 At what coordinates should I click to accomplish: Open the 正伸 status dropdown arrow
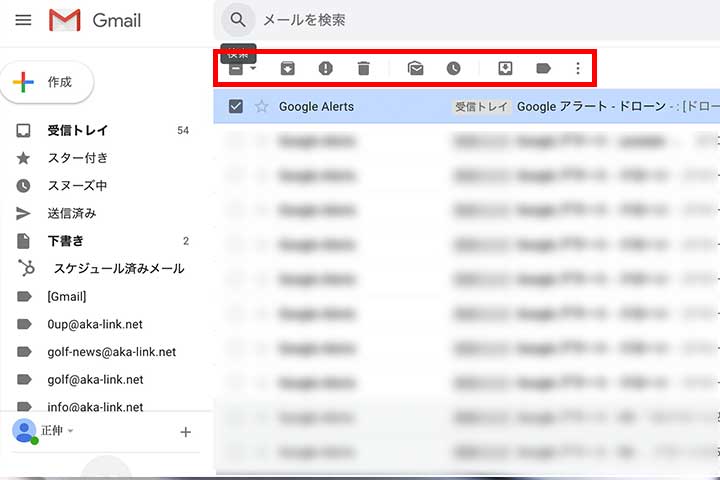[x=70, y=431]
